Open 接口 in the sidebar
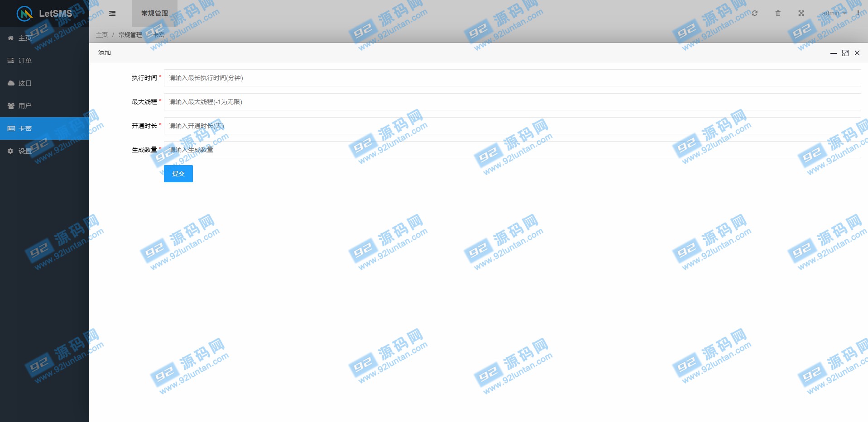The image size is (868, 422). pos(44,83)
